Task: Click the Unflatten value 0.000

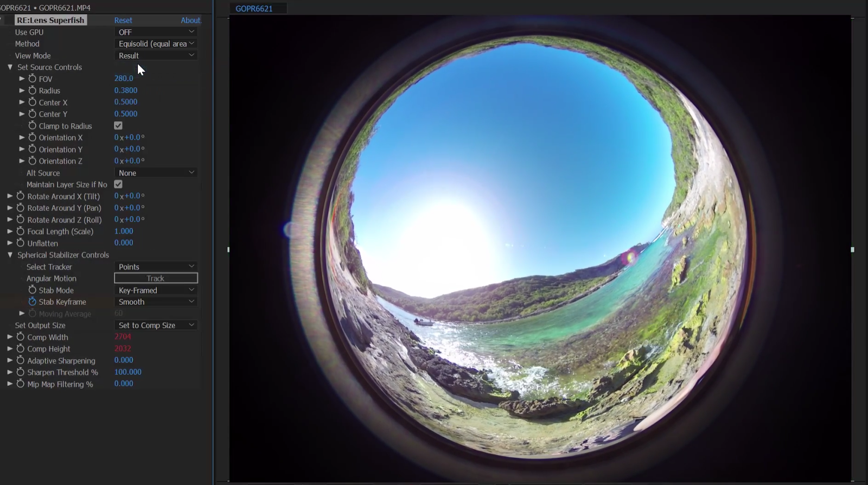Action: click(124, 242)
